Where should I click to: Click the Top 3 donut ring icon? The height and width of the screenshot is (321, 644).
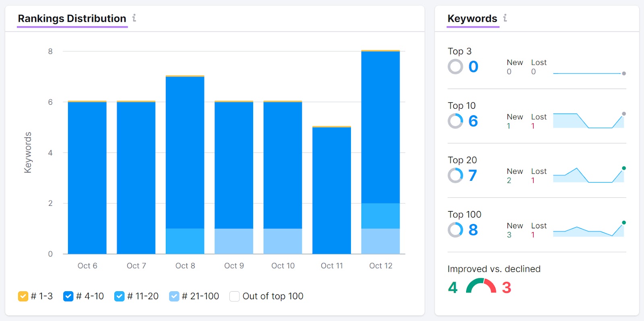click(x=455, y=66)
